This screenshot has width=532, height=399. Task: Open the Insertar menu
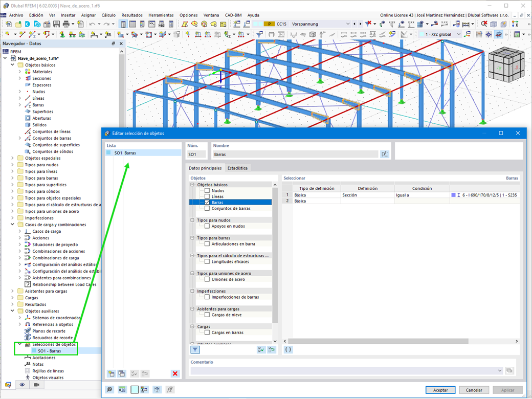click(x=68, y=15)
